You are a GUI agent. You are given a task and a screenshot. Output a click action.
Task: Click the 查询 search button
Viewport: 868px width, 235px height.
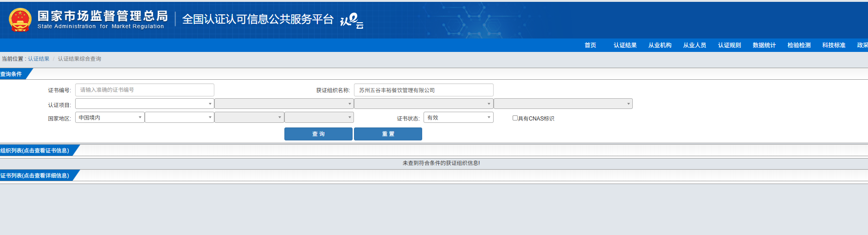click(x=318, y=134)
